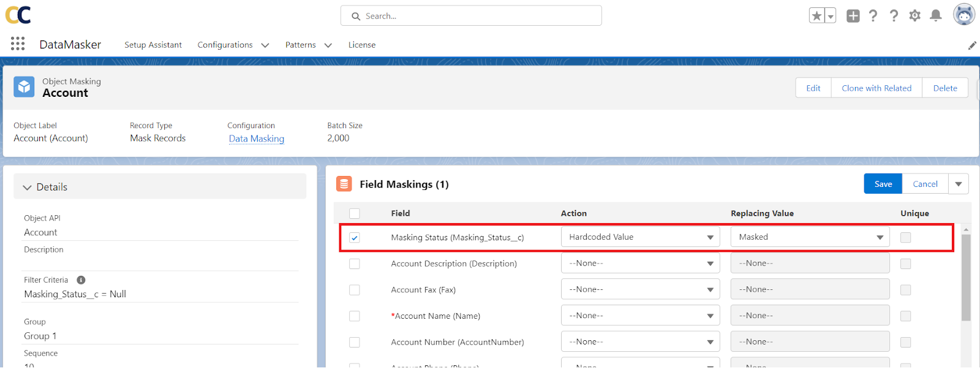The height and width of the screenshot is (369, 980).
Task: Open the Global Actions plus icon
Action: pyautogui.click(x=853, y=16)
